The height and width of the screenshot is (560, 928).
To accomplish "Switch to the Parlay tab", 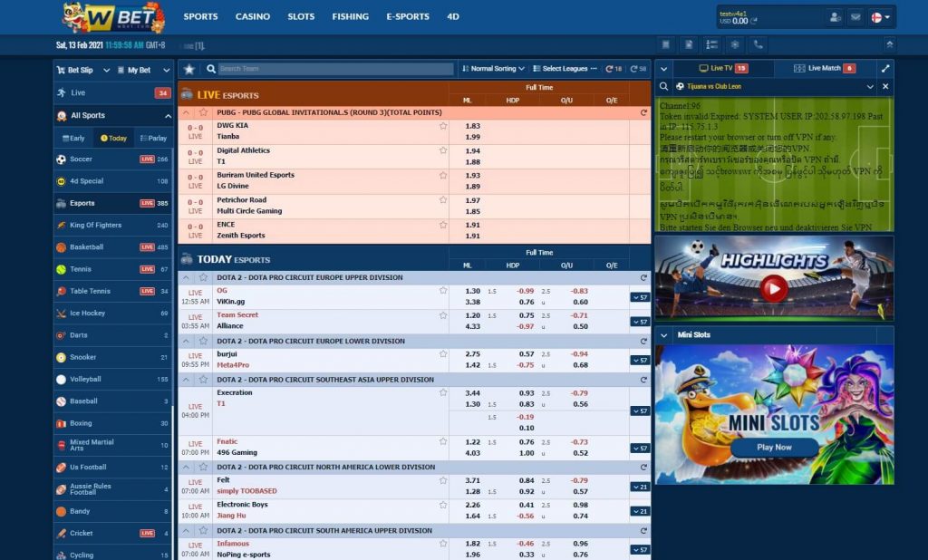I will click(153, 138).
